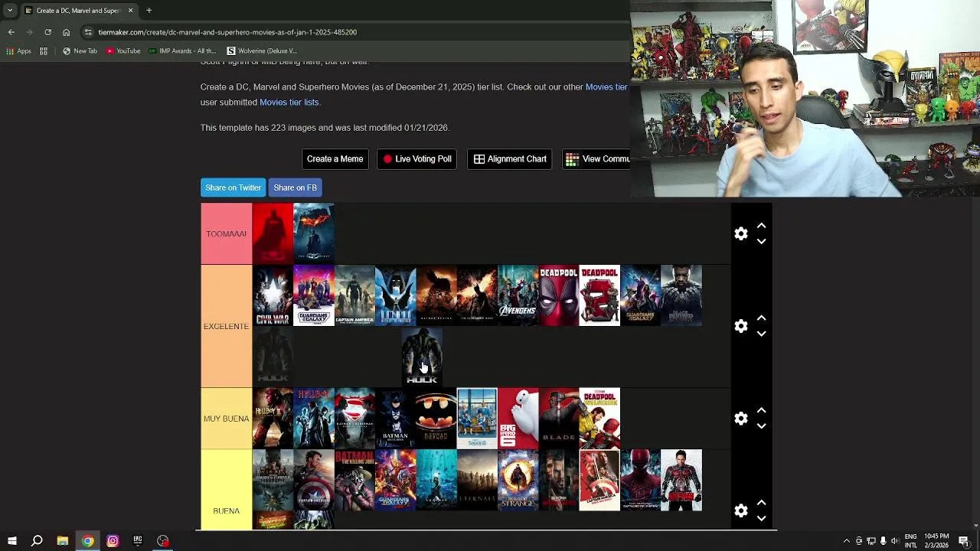Open the Apps bookmark shortcut
Screen dimensions: 980x551
pyautogui.click(x=19, y=51)
